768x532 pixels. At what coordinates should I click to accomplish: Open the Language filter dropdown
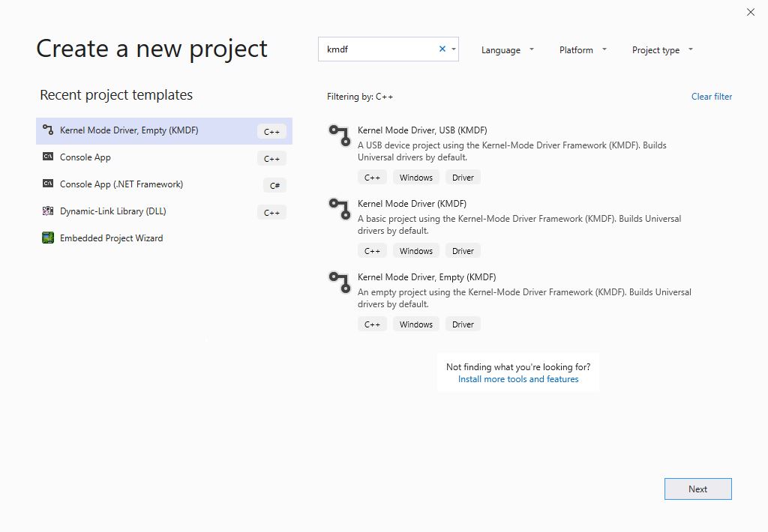(508, 50)
